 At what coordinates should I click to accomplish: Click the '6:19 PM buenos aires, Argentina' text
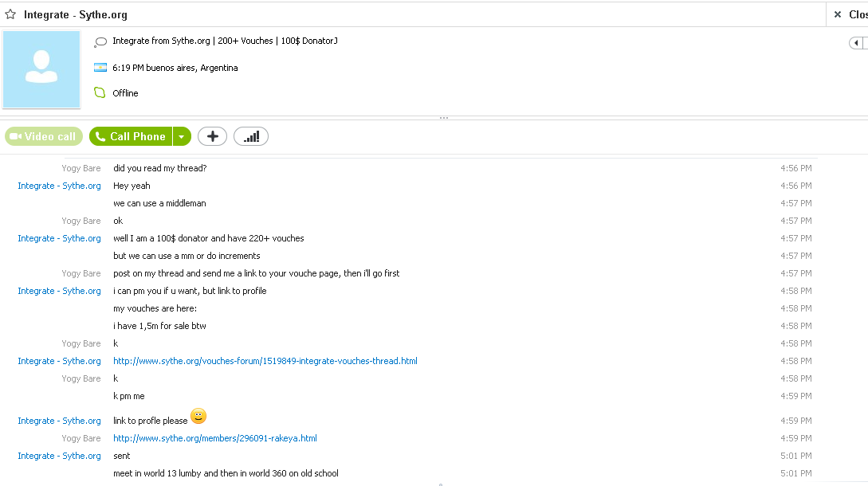coord(175,68)
